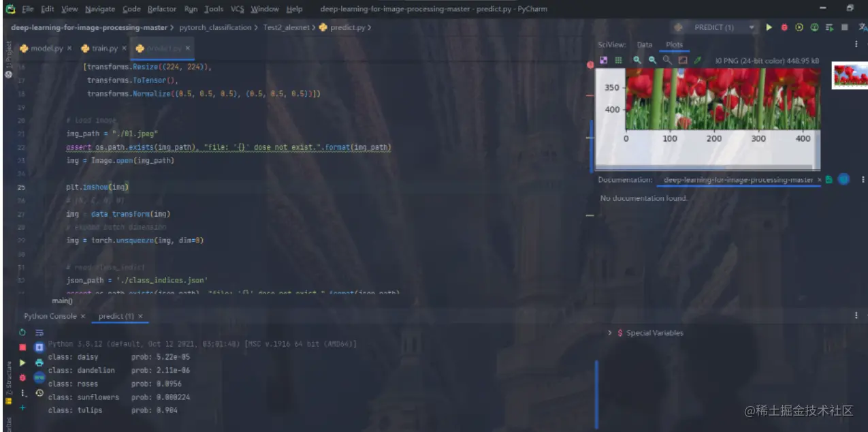Zoom out on the SciView plot

(653, 61)
